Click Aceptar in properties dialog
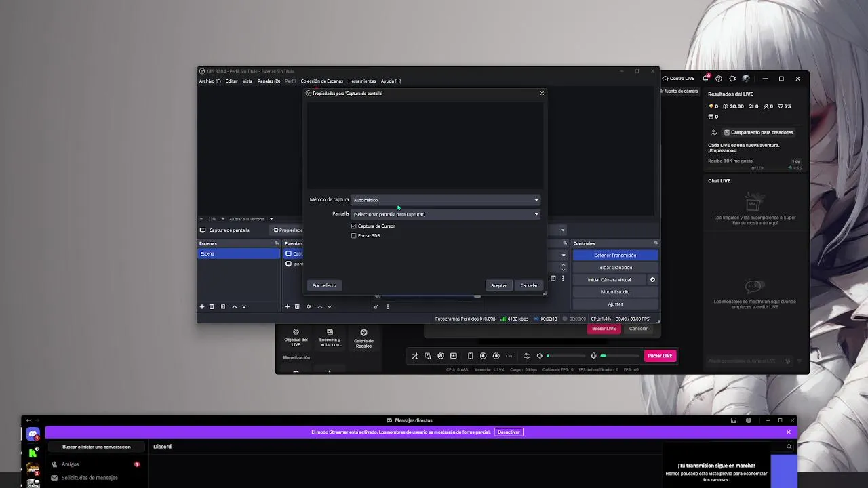868x488 pixels. click(x=499, y=285)
